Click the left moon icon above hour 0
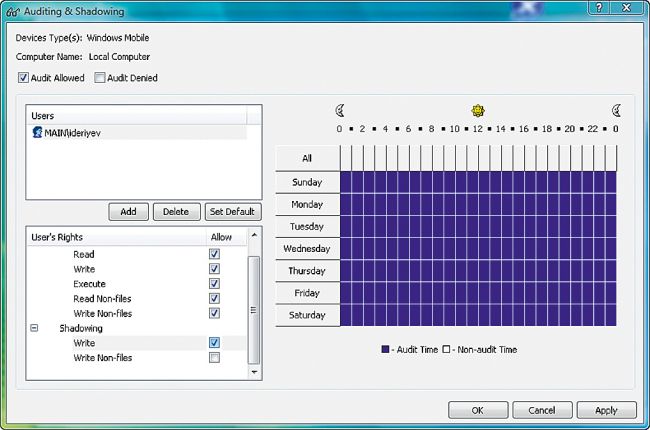Image resolution: width=650 pixels, height=430 pixels. [340, 110]
